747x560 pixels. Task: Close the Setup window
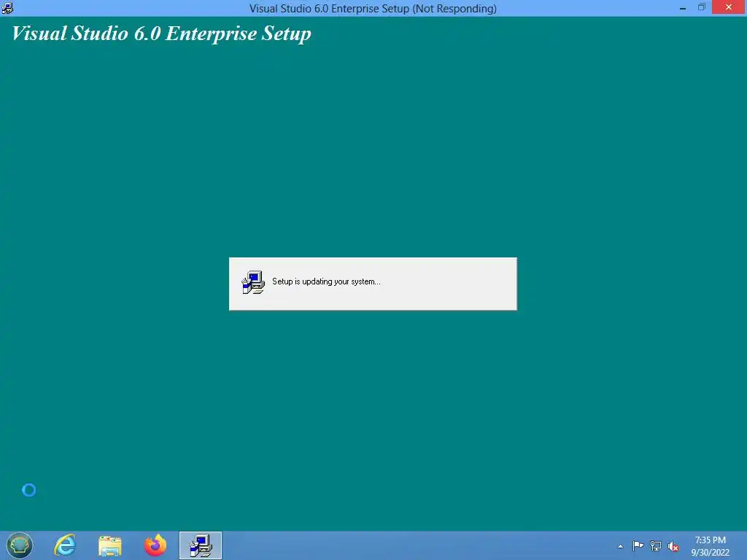[x=729, y=7]
